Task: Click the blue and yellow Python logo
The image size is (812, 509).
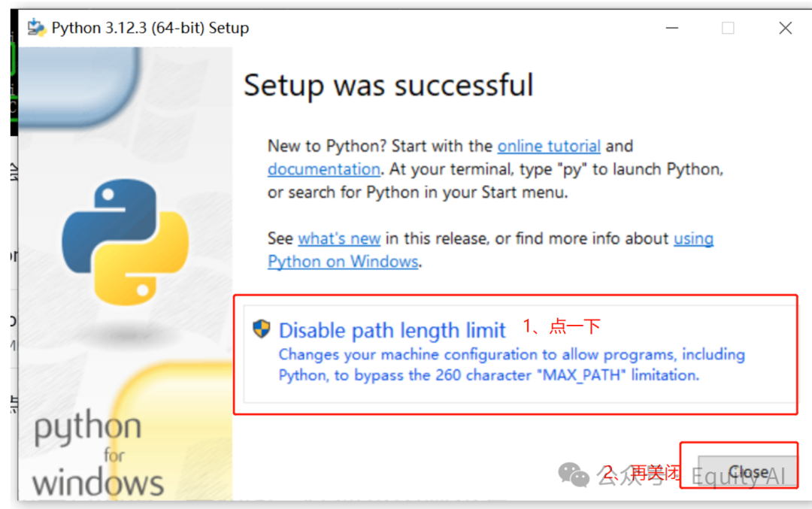Action: click(x=125, y=241)
